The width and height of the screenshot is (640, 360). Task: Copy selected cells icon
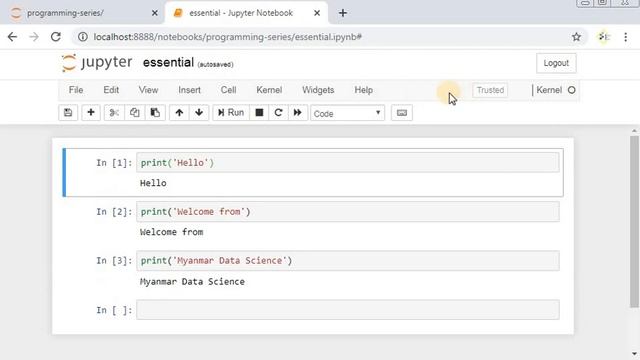[134, 113]
